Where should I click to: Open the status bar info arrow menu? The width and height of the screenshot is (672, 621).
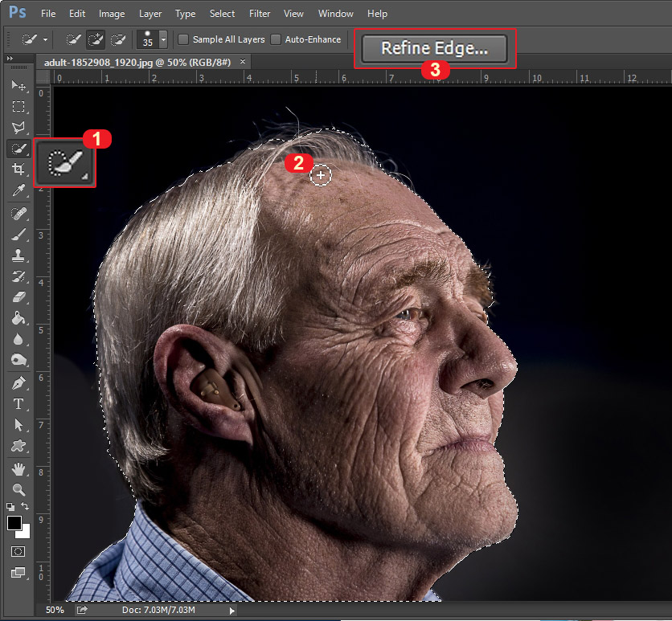tap(232, 611)
